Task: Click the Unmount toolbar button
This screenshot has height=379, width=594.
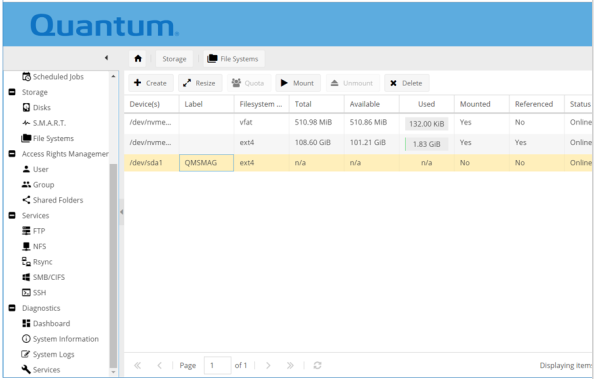Action: tap(352, 83)
